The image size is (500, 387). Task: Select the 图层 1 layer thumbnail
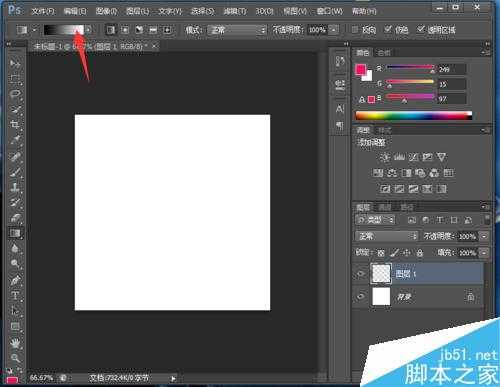coord(381,274)
